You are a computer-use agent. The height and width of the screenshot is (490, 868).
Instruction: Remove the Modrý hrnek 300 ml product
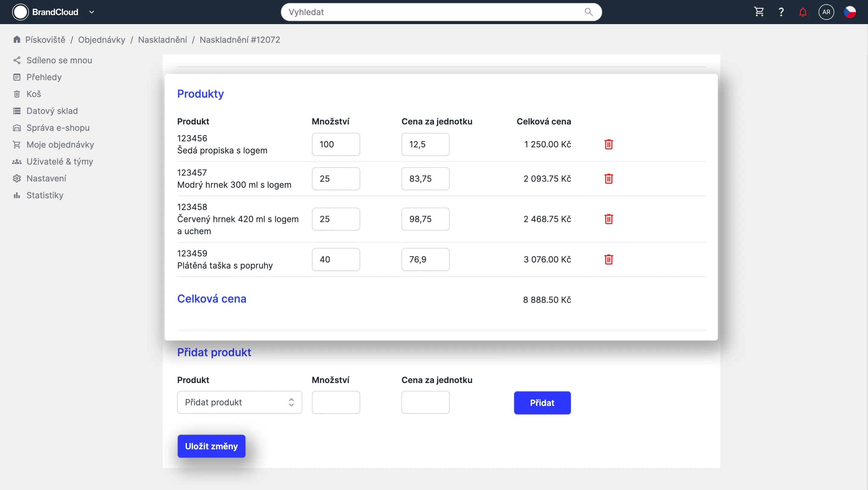[x=608, y=179]
